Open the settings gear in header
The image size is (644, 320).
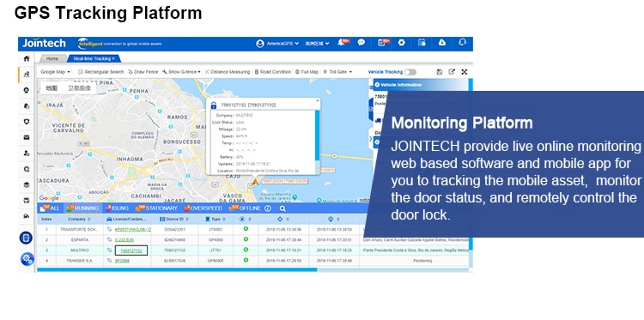[401, 43]
